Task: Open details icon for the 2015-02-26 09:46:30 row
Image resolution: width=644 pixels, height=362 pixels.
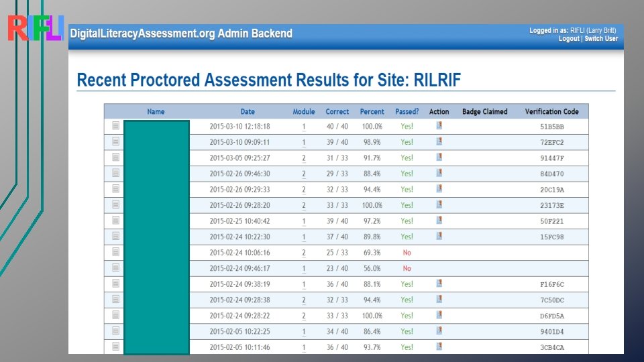Action: point(116,173)
